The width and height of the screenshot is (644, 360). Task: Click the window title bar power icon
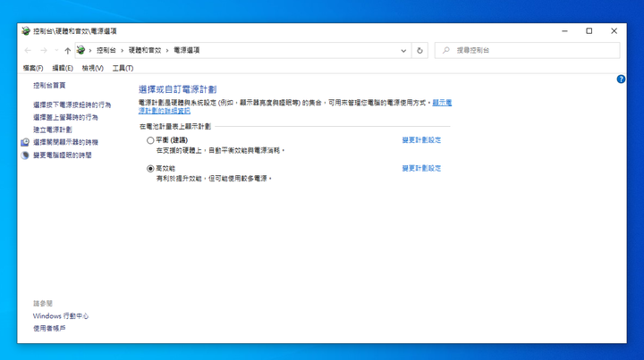pyautogui.click(x=26, y=30)
